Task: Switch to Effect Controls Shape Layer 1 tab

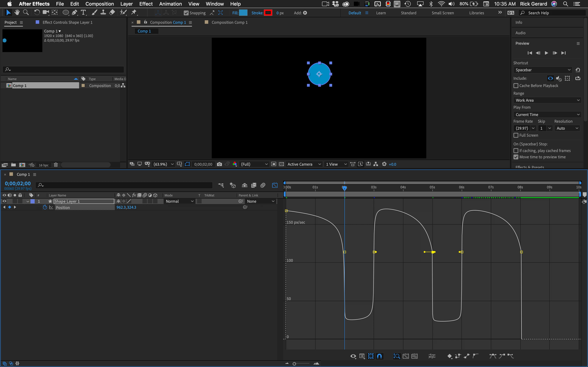Action: 67,22
